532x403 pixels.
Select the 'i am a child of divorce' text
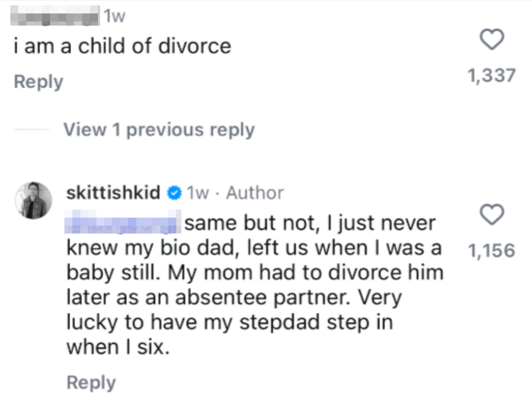122,46
